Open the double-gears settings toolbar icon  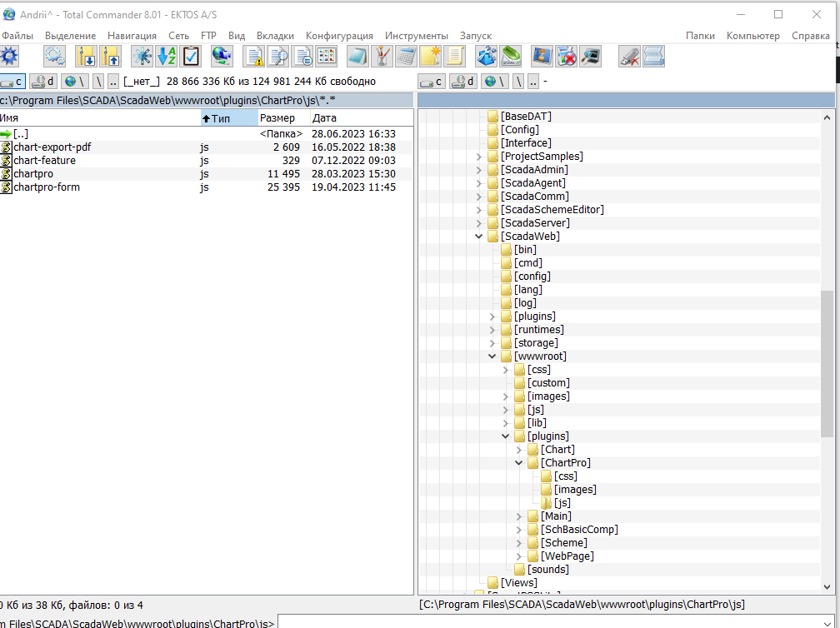coord(55,56)
